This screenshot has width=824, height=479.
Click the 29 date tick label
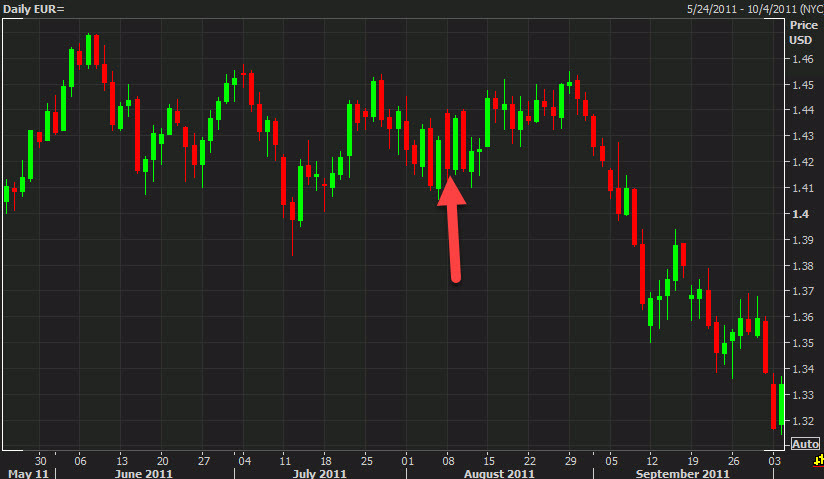click(571, 461)
